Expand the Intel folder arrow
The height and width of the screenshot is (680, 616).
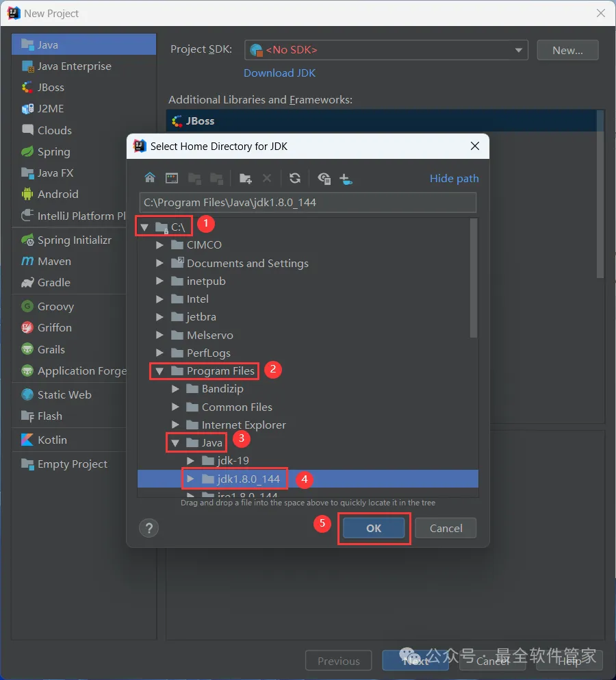[x=159, y=299]
